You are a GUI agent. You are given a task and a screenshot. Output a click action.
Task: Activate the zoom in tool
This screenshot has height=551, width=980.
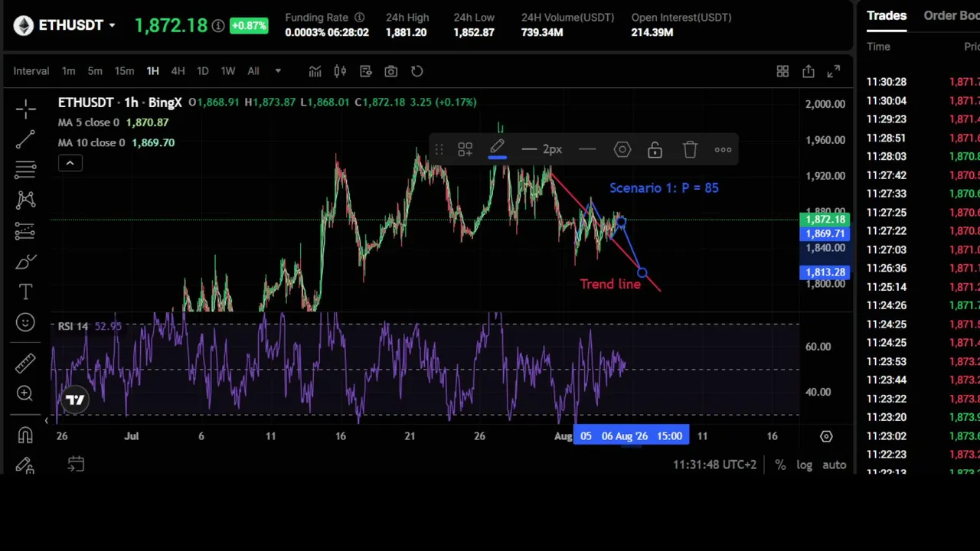tap(25, 393)
